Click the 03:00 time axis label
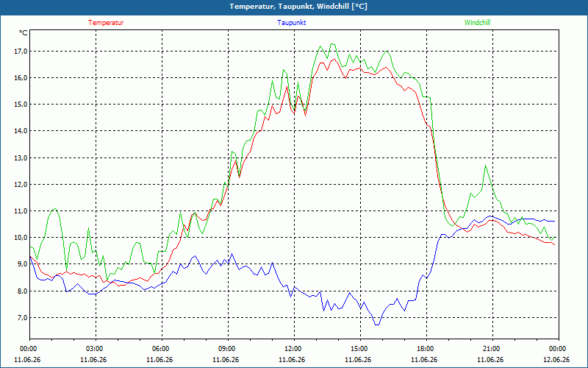This screenshot has width=588, height=368. [96, 348]
